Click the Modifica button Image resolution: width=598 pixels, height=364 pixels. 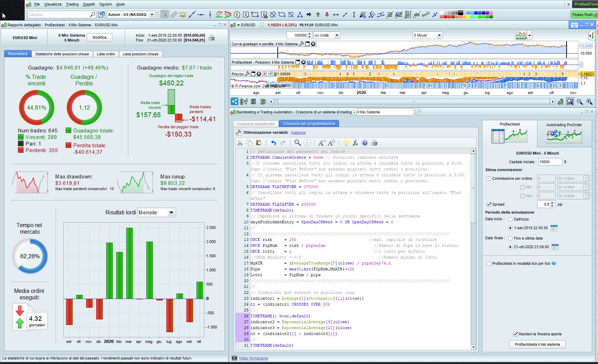(x=100, y=37)
